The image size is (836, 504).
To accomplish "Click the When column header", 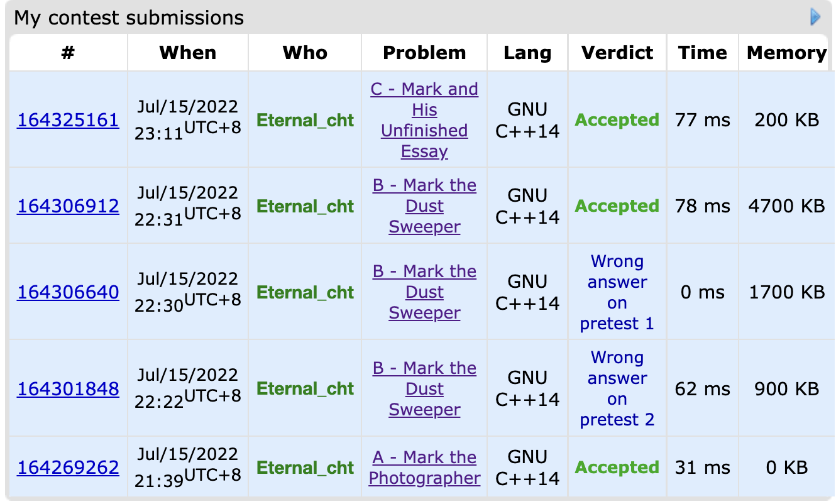I will coord(187,53).
